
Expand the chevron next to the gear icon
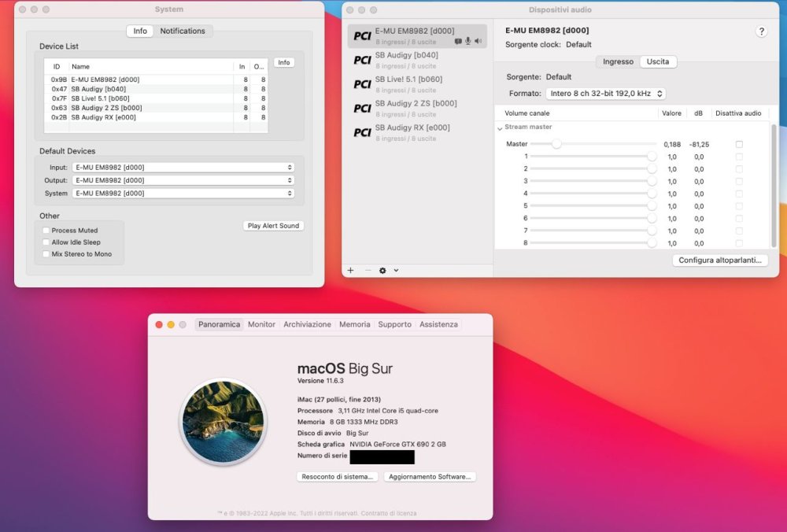[x=396, y=271]
